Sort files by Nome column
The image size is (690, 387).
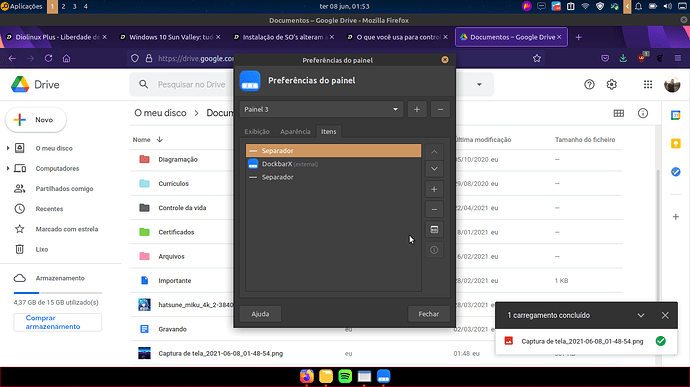142,140
